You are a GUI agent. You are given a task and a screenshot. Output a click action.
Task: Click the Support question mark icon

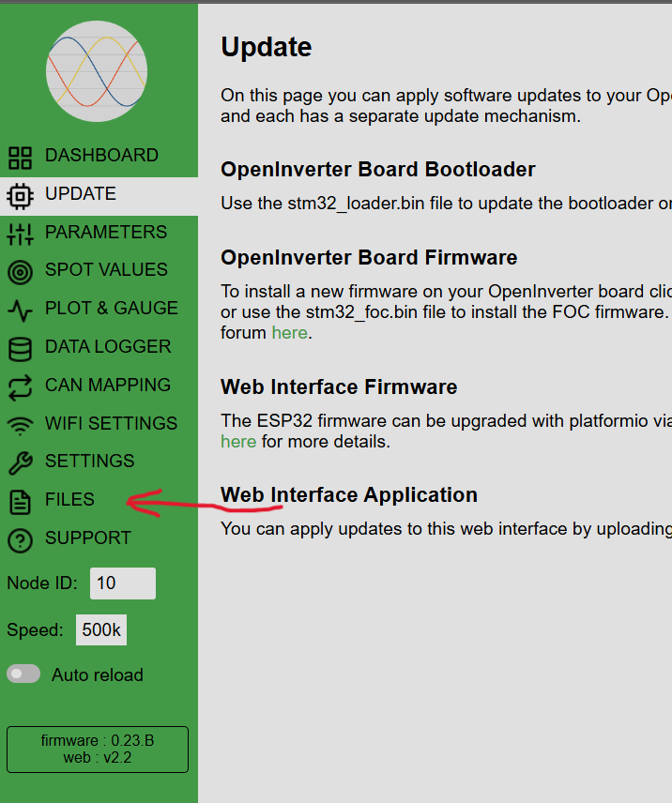(x=20, y=539)
